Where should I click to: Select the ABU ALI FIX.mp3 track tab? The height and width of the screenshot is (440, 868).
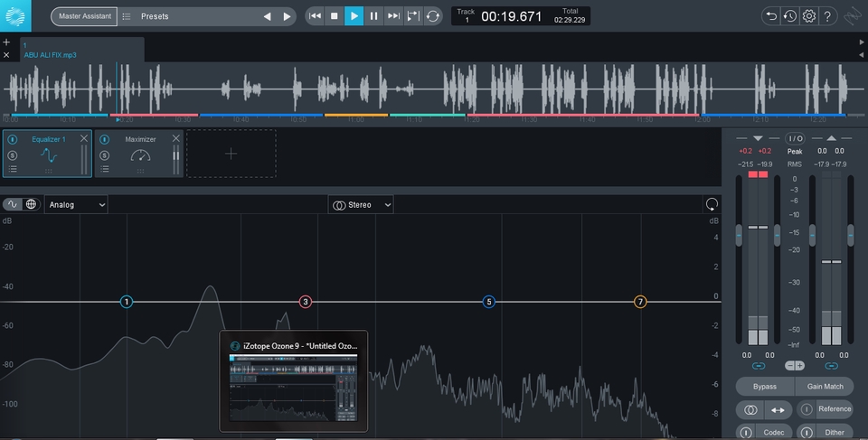point(82,50)
